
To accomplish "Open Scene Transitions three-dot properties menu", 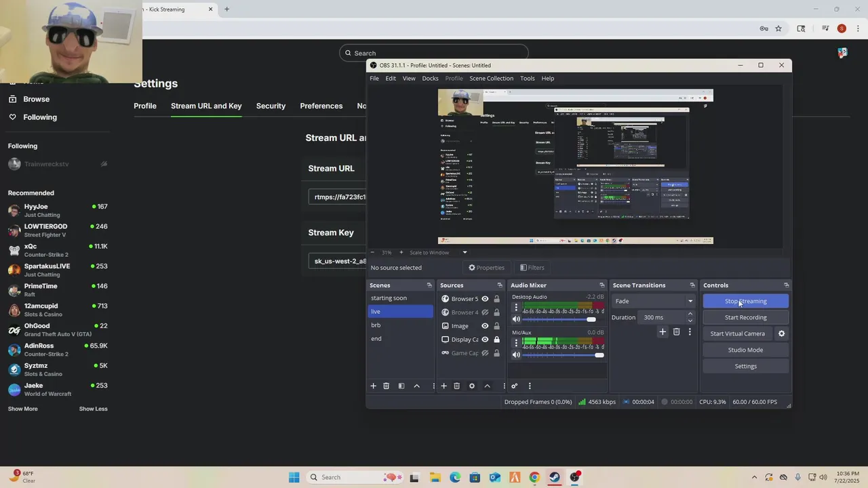I will [x=690, y=331].
